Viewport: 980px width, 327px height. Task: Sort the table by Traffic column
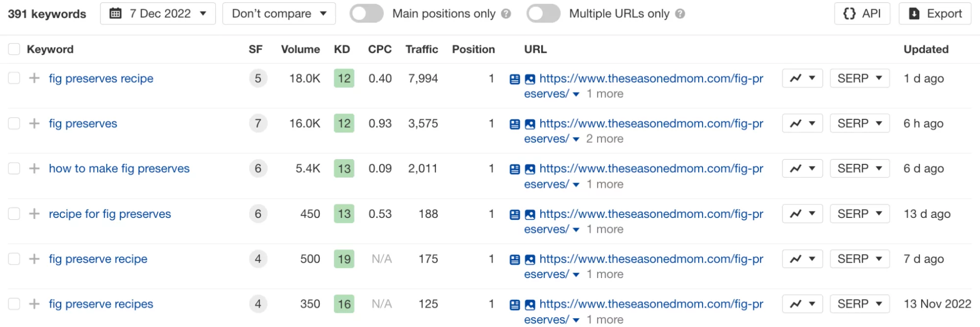click(x=422, y=49)
